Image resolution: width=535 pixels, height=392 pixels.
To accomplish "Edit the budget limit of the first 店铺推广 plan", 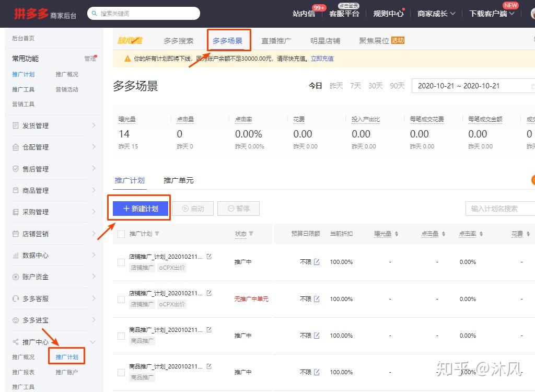I will tap(317, 262).
